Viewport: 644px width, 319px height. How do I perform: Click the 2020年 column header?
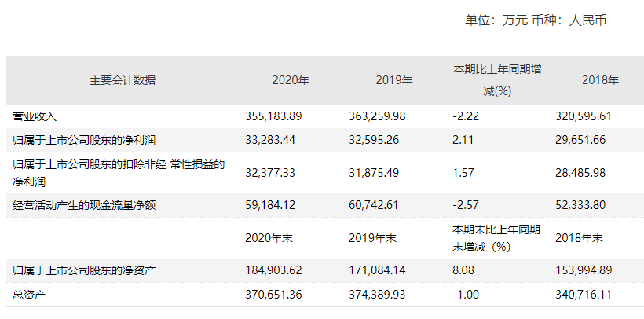tap(290, 80)
